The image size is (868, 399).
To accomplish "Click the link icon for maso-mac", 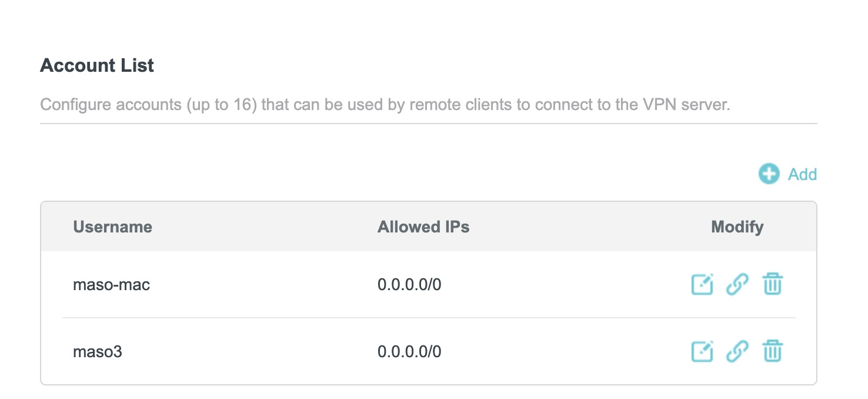I will 737,285.
